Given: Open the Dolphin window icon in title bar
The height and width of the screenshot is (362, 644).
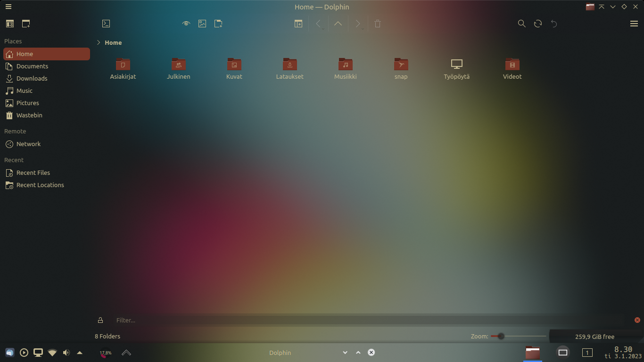Looking at the screenshot, I should click(590, 7).
